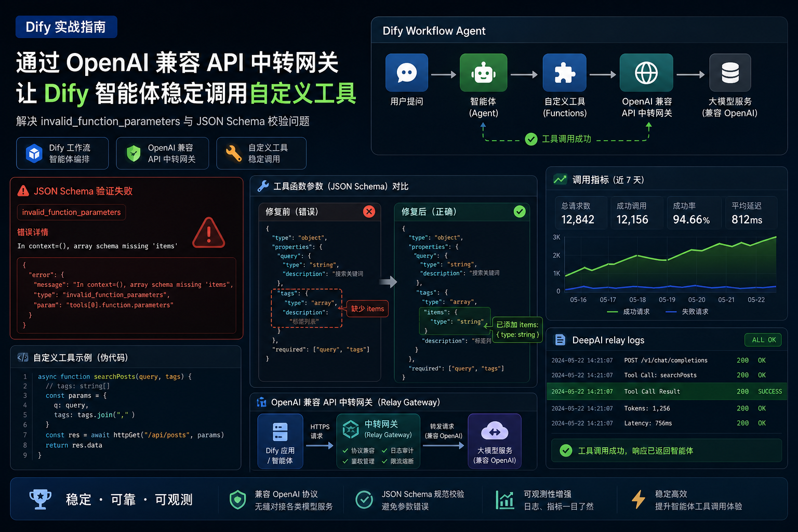Click the red X icon on 修复前 card
798x532 pixels.
[x=369, y=211]
